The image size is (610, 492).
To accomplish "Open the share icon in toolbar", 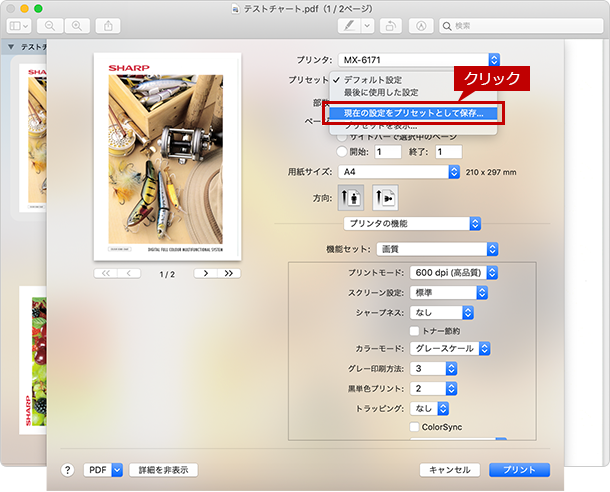I will 108,26.
